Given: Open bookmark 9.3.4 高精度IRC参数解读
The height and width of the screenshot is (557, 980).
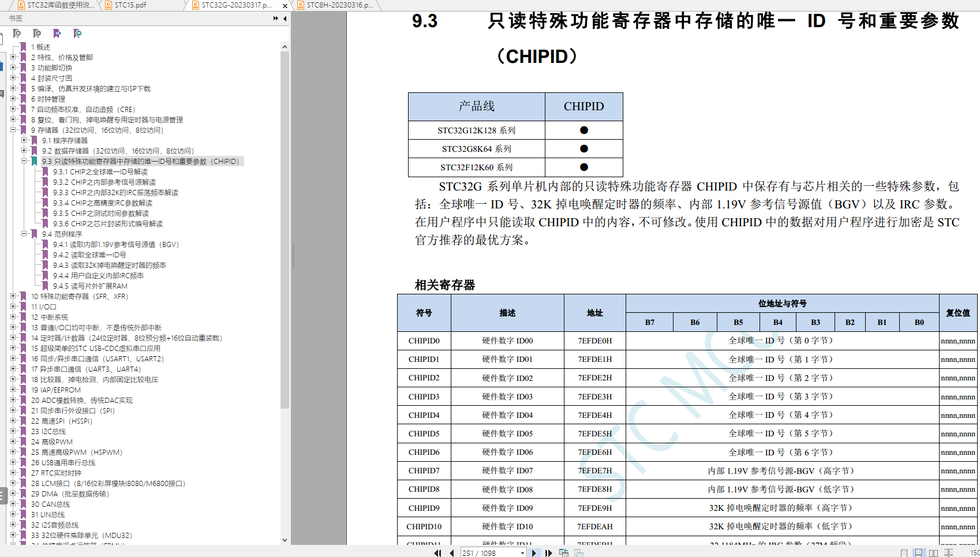Looking at the screenshot, I should pos(103,203).
